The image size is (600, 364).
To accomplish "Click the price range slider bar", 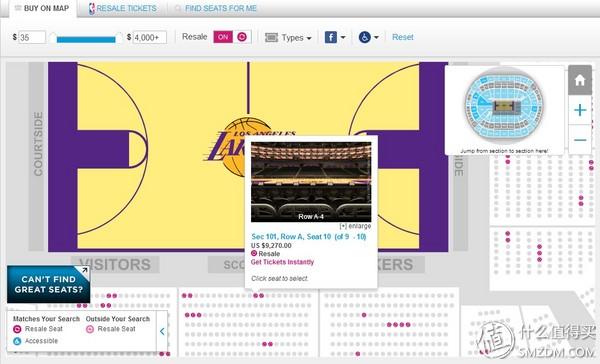I will point(86,39).
